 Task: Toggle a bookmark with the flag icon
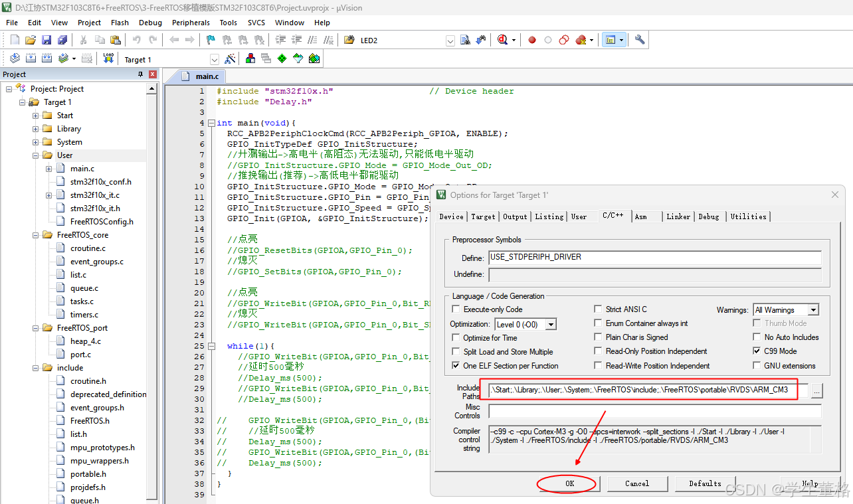tap(211, 40)
